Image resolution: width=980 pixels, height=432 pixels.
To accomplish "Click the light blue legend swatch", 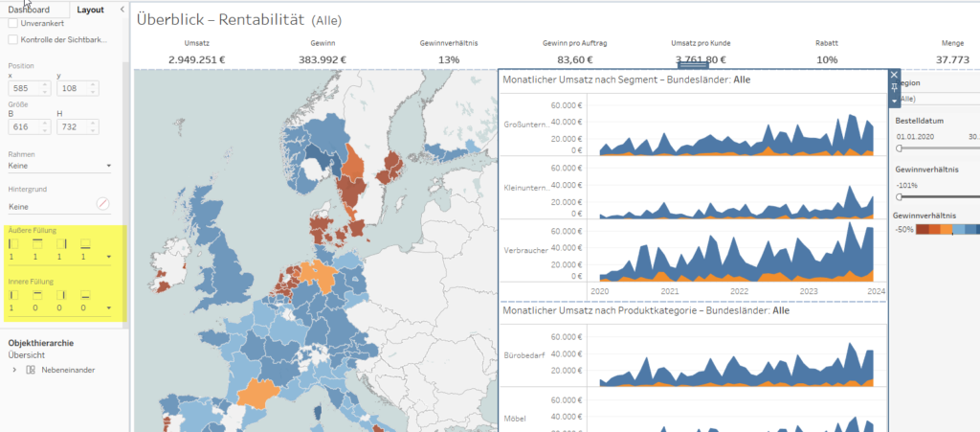I will [x=959, y=230].
